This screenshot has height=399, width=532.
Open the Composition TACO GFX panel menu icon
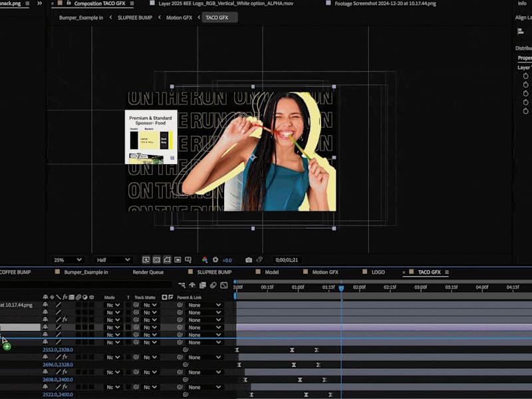pos(132,4)
